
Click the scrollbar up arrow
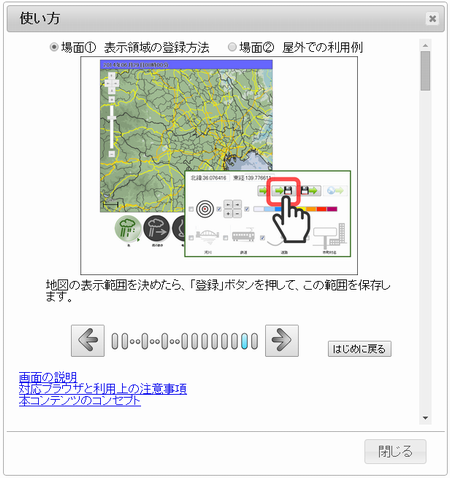point(425,45)
